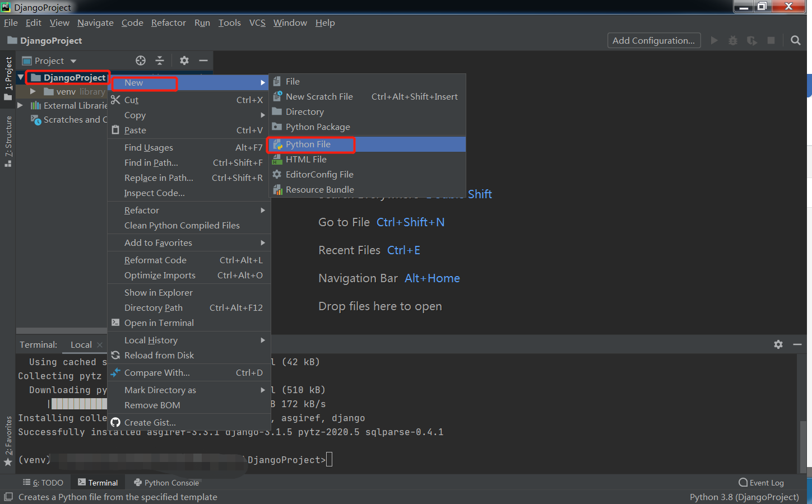Open the File menu

coord(11,22)
